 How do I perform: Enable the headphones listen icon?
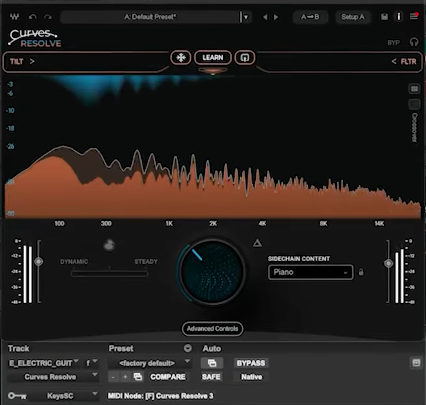pyautogui.click(x=414, y=42)
